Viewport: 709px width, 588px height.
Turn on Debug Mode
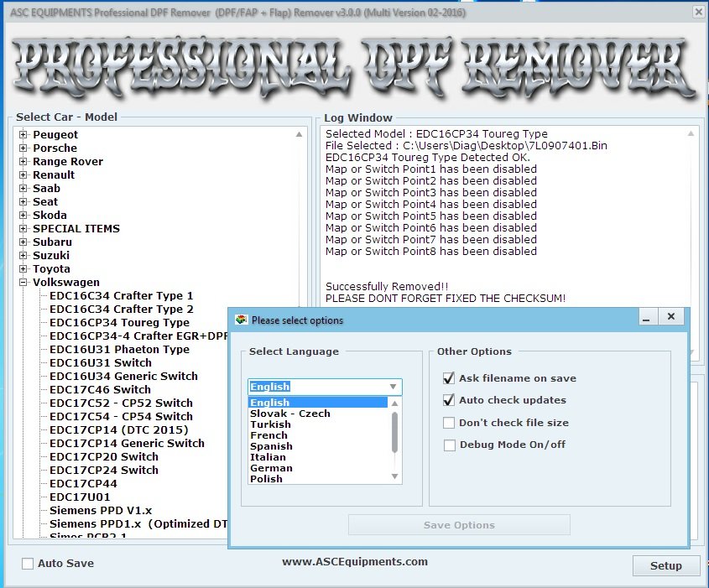pos(449,445)
